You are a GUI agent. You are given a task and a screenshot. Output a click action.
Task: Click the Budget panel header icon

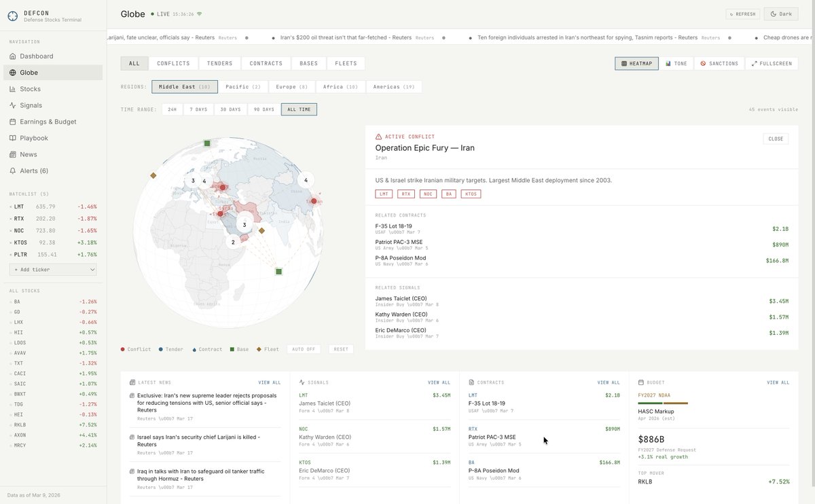click(641, 382)
